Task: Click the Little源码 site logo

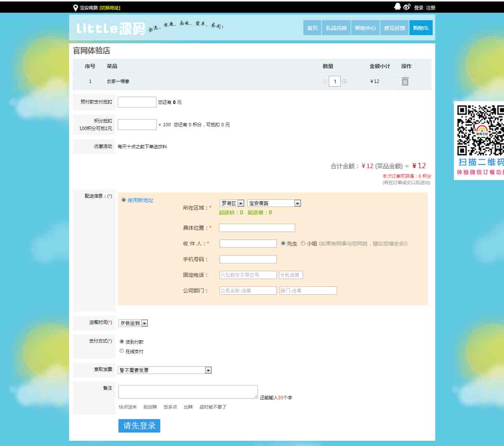Action: tap(111, 28)
